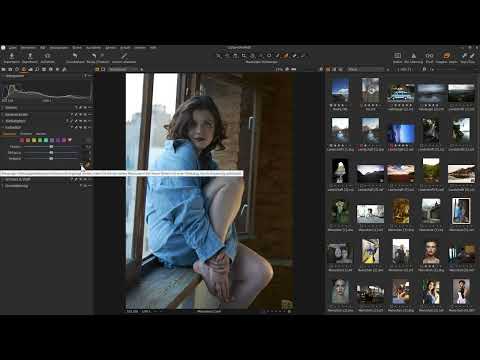Screen dimensions: 480x360
Task: Select the blue color range swatch
Action: 52,140
